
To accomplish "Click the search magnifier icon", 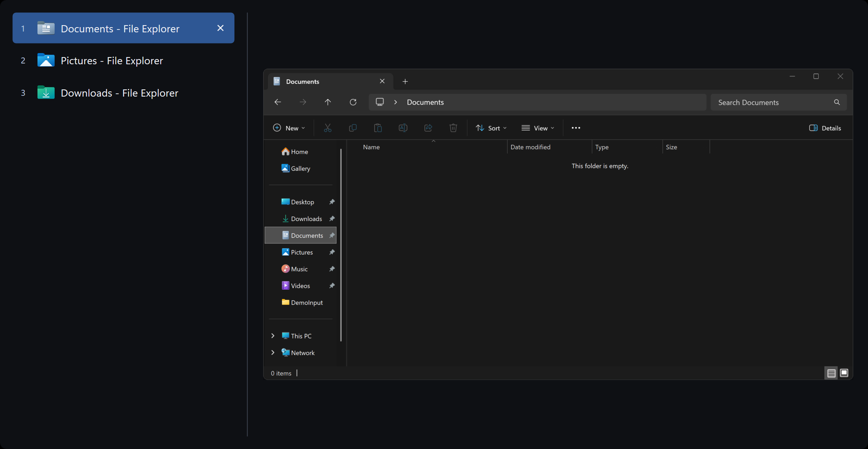I will 837,102.
